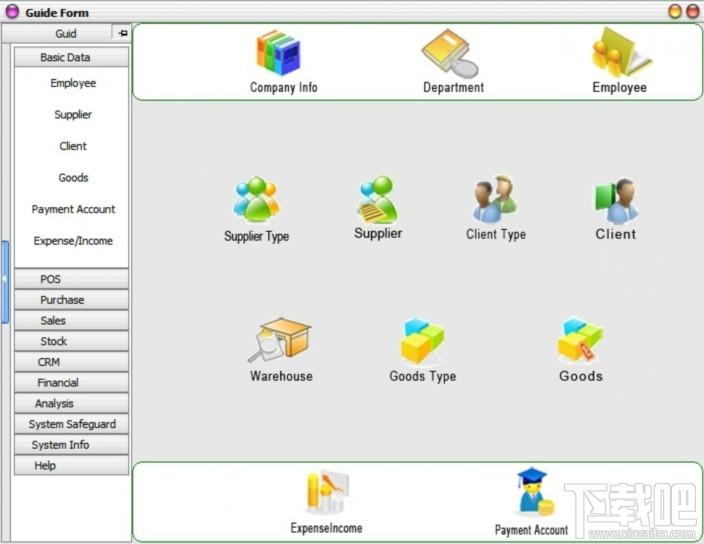The width and height of the screenshot is (704, 544).
Task: Expand the Financial section
Action: tap(71, 382)
